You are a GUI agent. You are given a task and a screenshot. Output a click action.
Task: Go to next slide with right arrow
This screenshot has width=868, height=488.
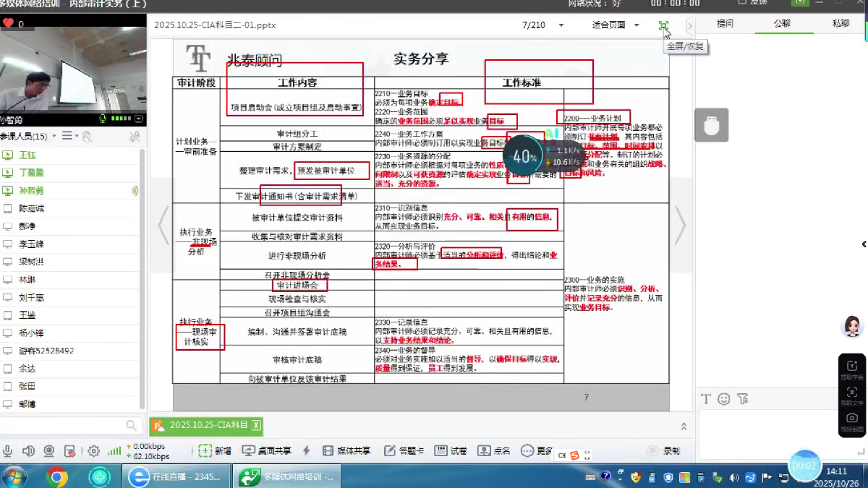(680, 226)
